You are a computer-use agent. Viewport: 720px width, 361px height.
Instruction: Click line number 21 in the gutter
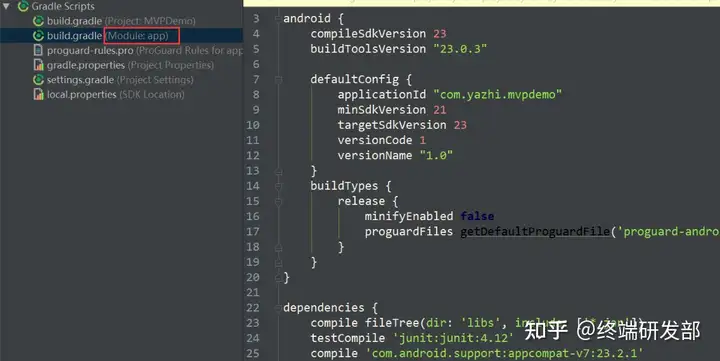[x=253, y=293]
